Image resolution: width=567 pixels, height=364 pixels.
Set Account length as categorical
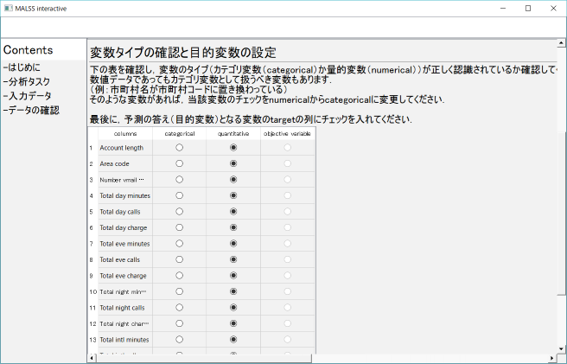click(x=179, y=147)
